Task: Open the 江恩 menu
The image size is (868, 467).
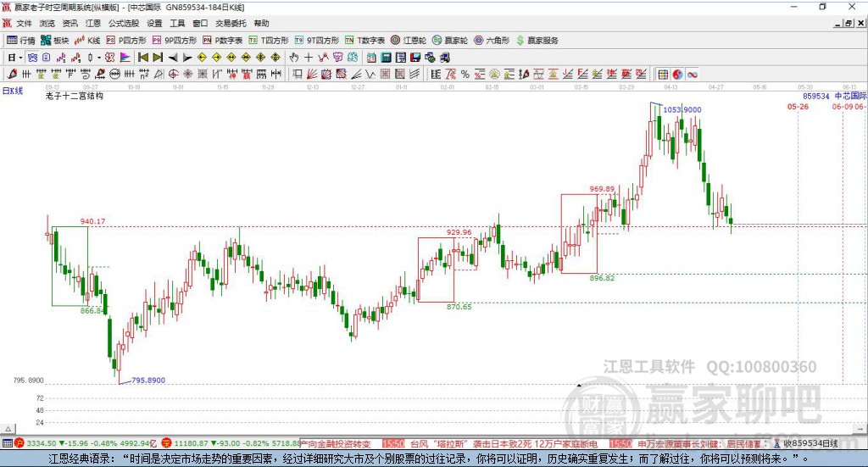Action: [x=93, y=23]
